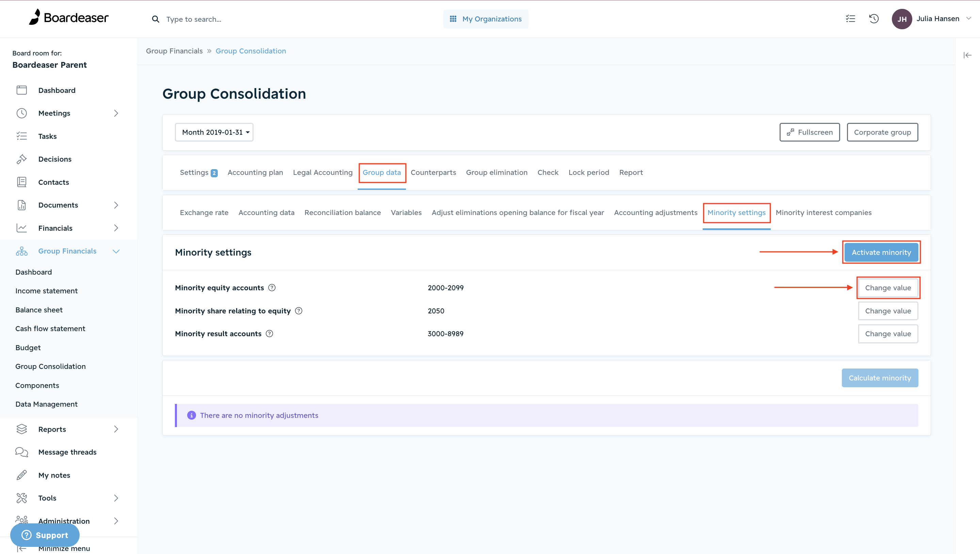Viewport: 980px width, 554px height.
Task: Click the Documents file icon
Action: (x=22, y=205)
